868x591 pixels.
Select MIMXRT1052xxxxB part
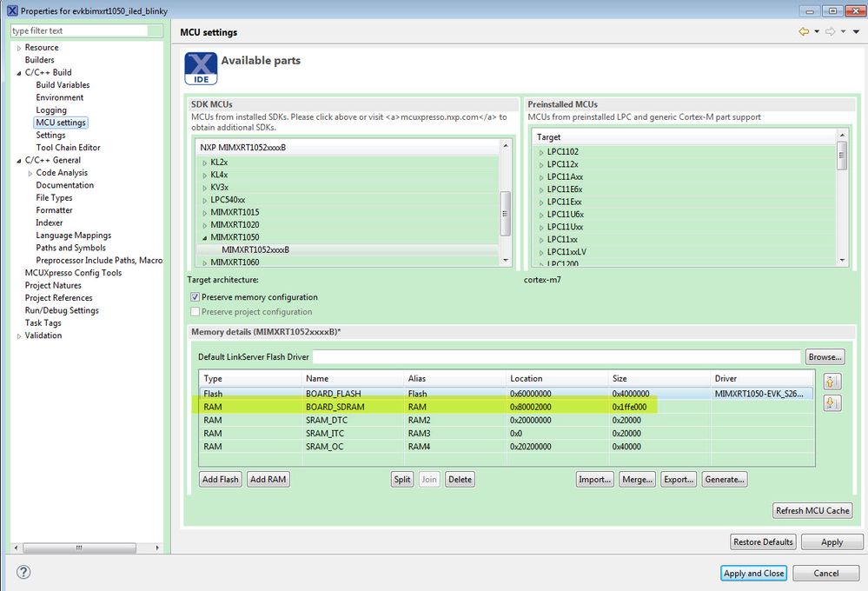tap(255, 249)
